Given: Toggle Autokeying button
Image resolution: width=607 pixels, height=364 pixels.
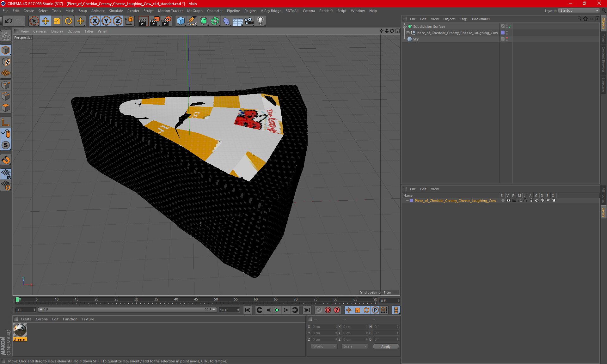Looking at the screenshot, I should tap(328, 310).
